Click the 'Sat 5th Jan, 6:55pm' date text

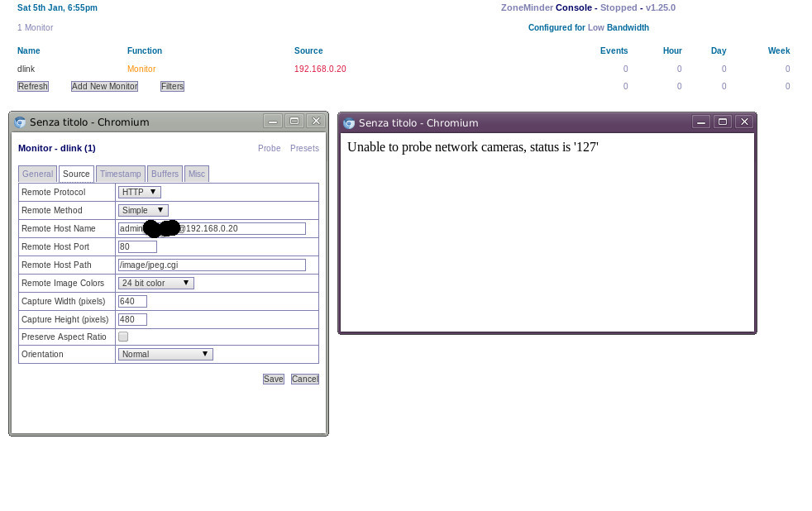click(x=57, y=7)
